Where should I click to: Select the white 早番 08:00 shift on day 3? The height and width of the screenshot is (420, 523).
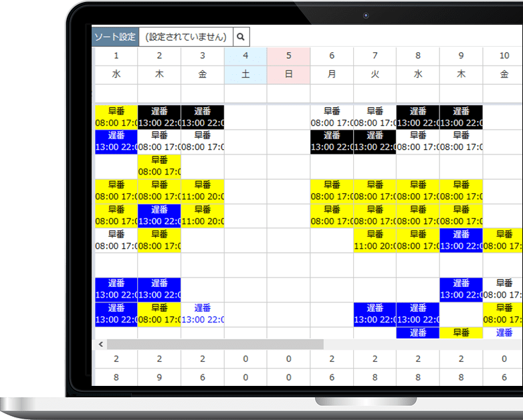203,142
